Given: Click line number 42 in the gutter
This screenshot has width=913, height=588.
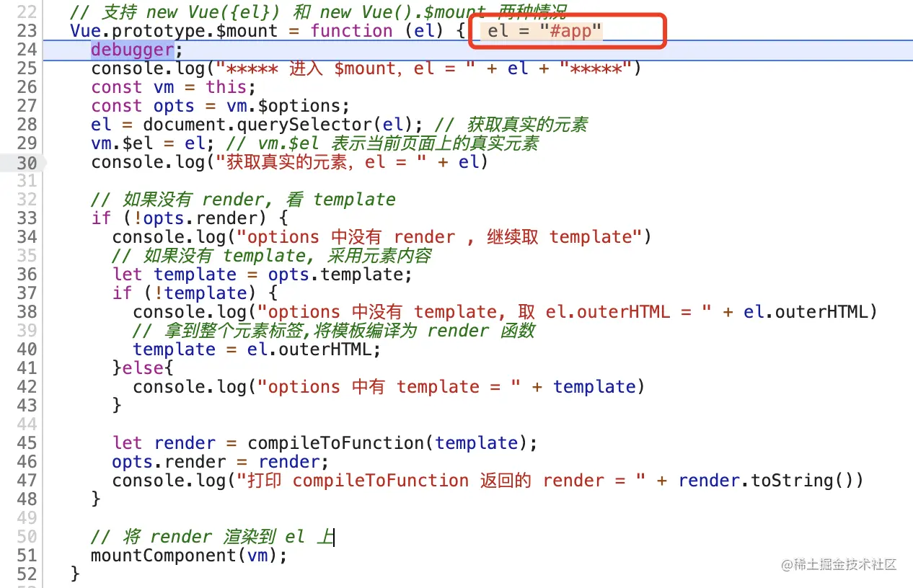Looking at the screenshot, I should click(x=27, y=387).
